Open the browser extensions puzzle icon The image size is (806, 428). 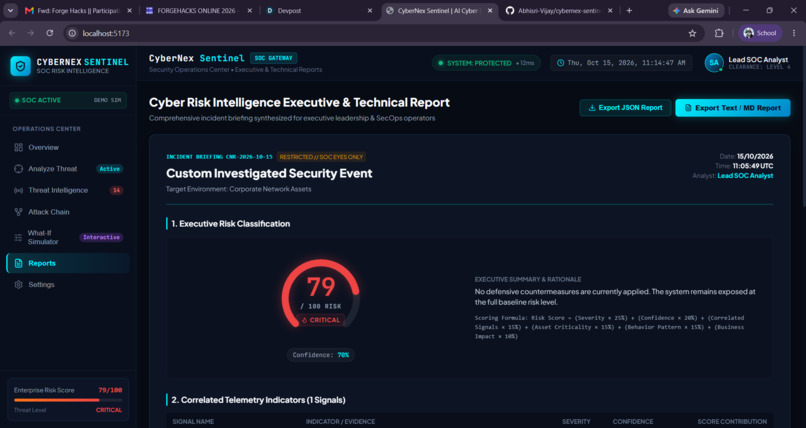click(719, 33)
